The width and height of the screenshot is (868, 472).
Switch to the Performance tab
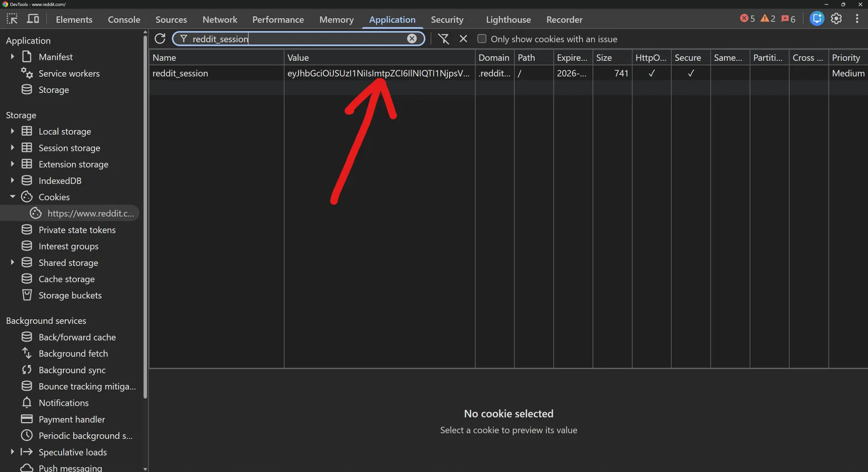coord(278,19)
